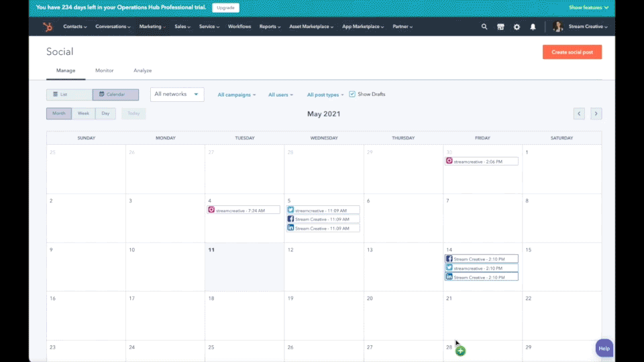644x362 pixels.
Task: Go to next month arrow
Action: click(596, 114)
